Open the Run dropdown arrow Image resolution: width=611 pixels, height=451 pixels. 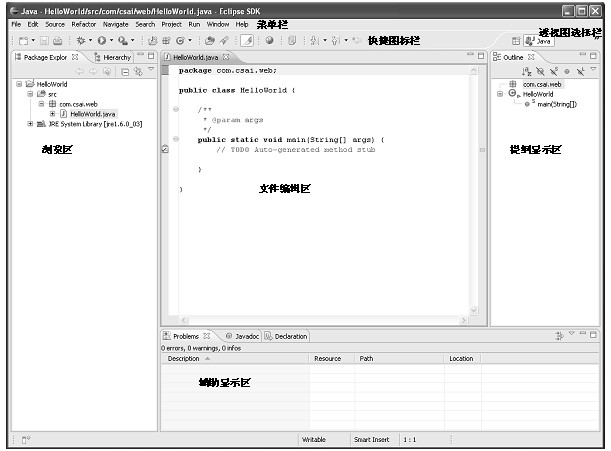[111, 40]
